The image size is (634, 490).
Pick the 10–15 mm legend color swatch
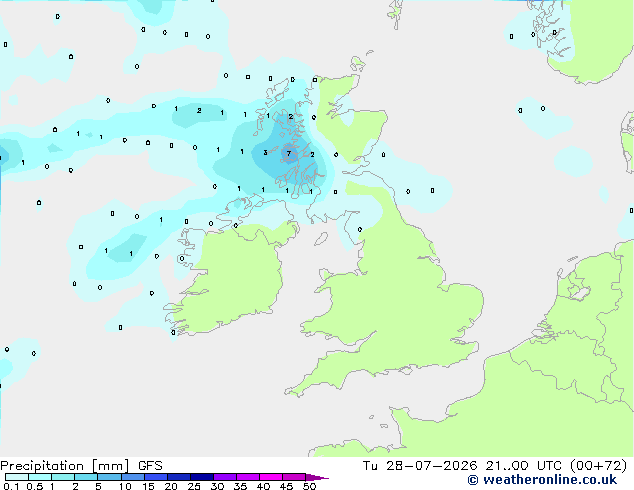pyautogui.click(x=132, y=477)
